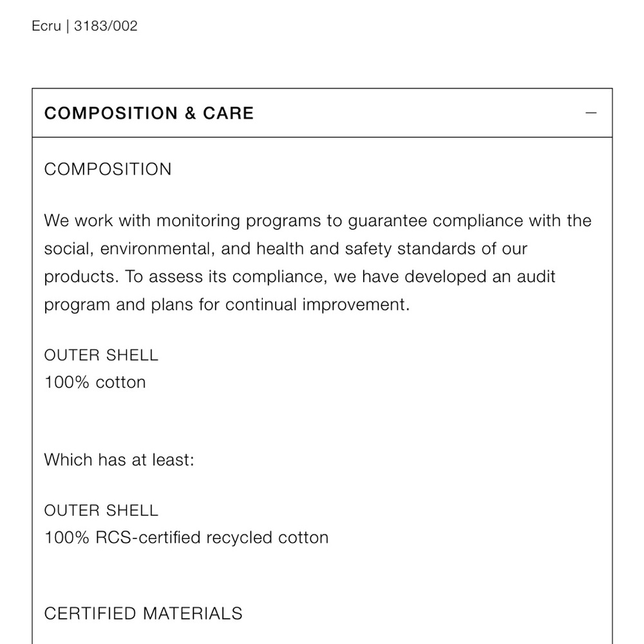Click the second OUTER SHELL label
The image size is (644, 644).
101,511
